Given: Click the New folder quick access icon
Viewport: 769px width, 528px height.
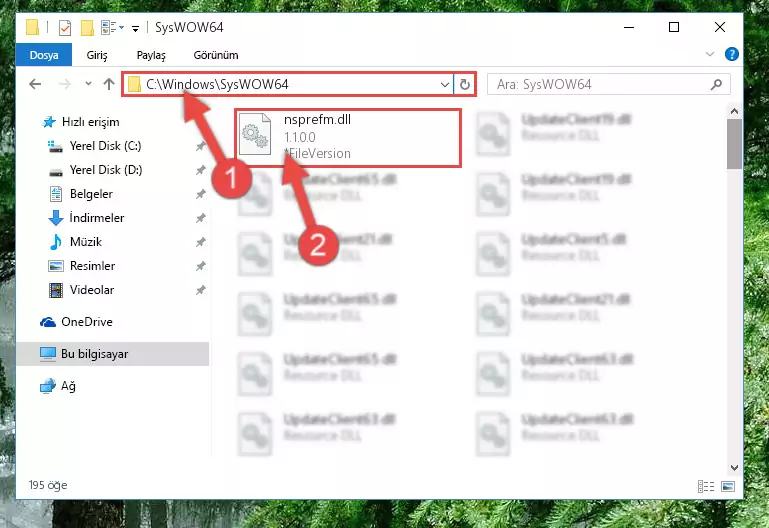Looking at the screenshot, I should (87, 28).
